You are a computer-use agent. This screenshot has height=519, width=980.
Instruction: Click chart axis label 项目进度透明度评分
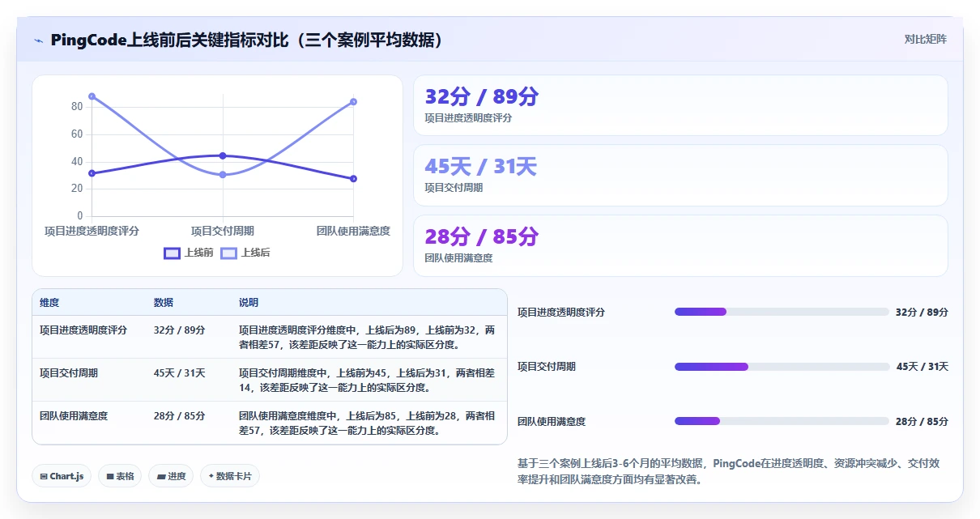click(x=92, y=232)
